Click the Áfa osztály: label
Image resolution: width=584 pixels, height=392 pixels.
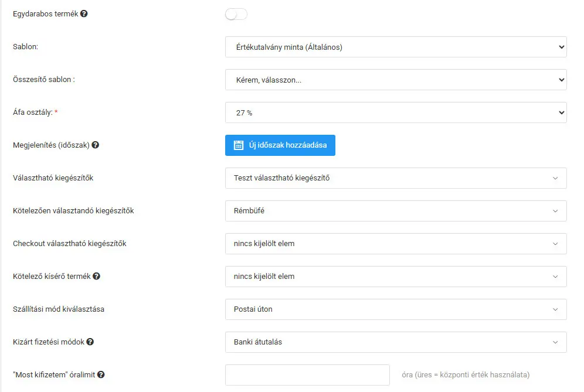coord(35,112)
